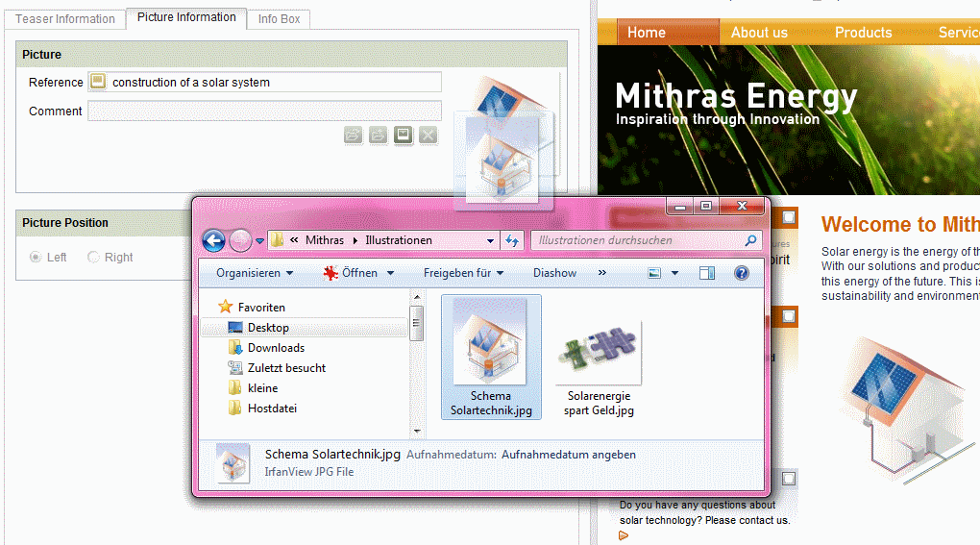980x545 pixels.
Task: Click navigation pane scroll up arrow
Action: point(417,296)
